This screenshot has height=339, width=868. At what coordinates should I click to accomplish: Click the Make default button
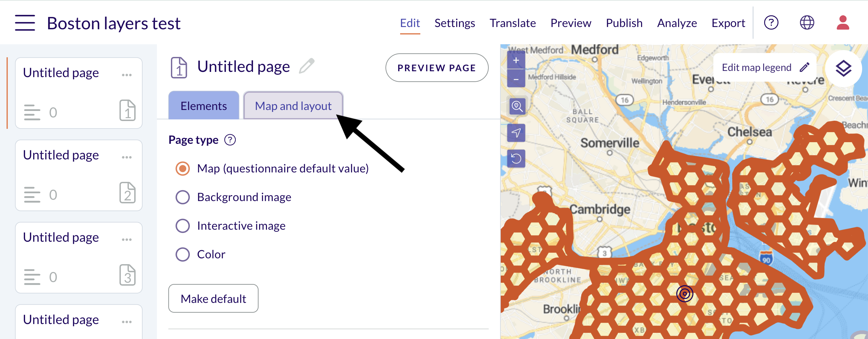pyautogui.click(x=213, y=298)
